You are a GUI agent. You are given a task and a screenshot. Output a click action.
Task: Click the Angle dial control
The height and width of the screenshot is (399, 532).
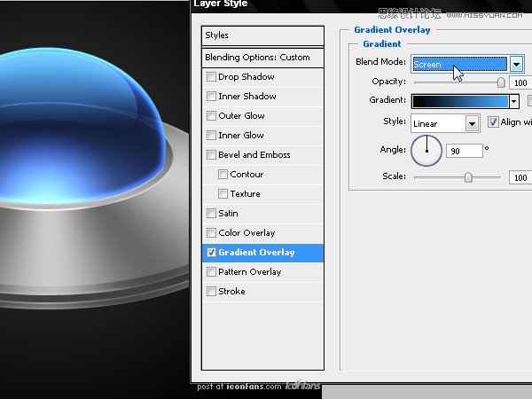click(426, 151)
